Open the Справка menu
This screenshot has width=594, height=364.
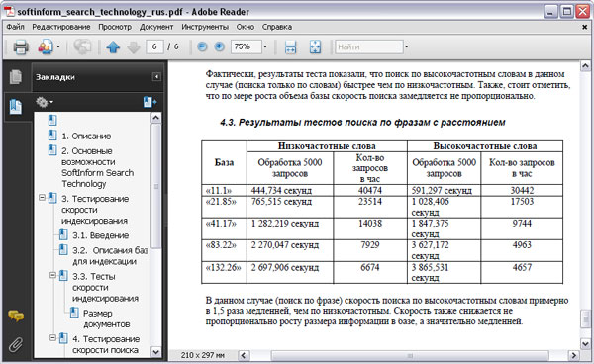pos(277,27)
